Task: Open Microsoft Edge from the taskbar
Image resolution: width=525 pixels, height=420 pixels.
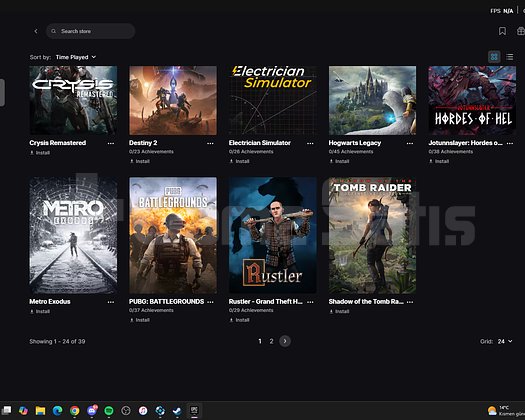Action: coord(57,411)
